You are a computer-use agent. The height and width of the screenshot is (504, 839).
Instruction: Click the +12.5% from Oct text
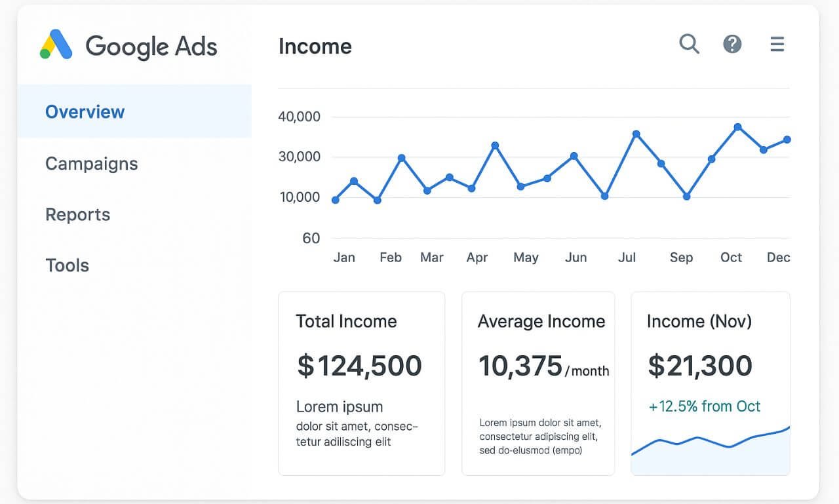point(704,406)
